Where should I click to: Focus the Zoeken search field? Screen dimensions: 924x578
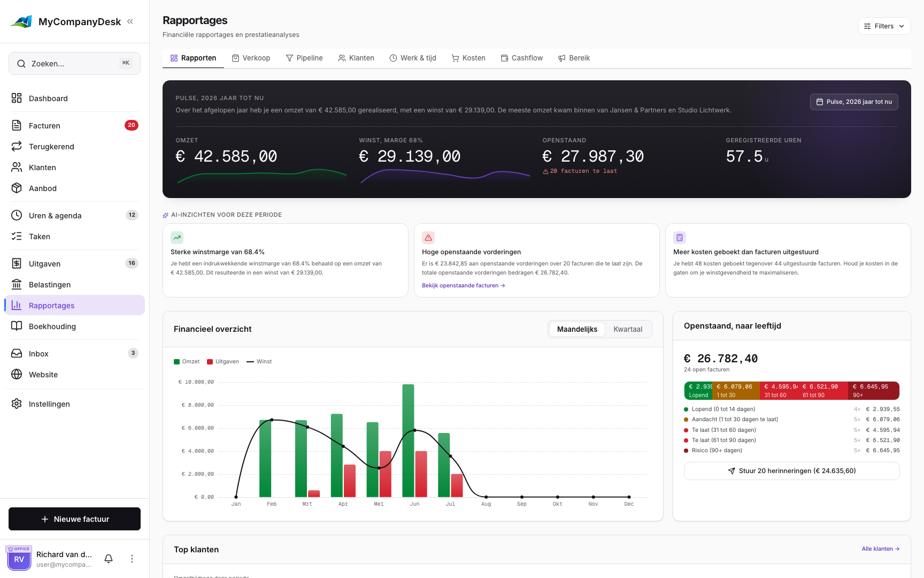tap(74, 64)
